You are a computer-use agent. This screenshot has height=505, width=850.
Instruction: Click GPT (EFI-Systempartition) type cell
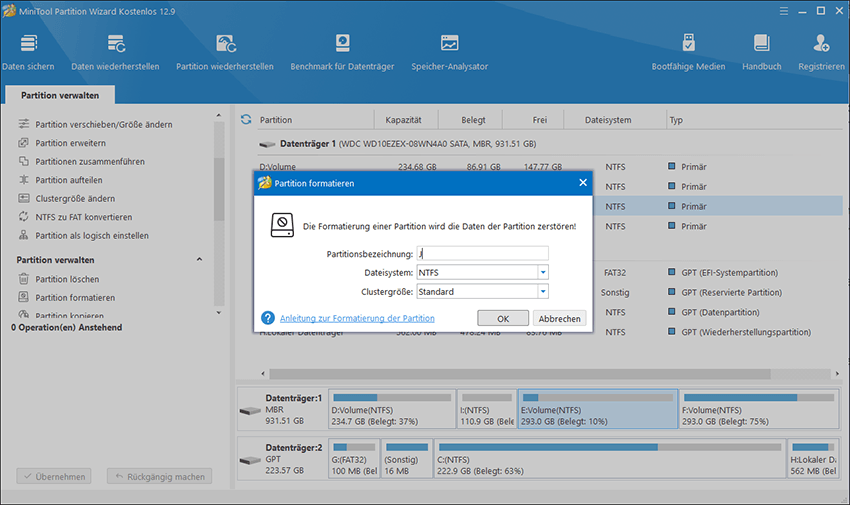click(x=729, y=273)
